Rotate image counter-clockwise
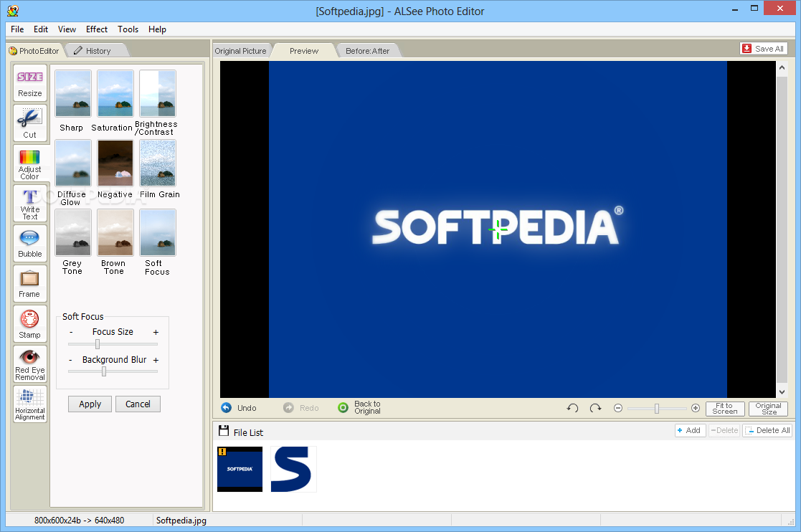Image resolution: width=801 pixels, height=532 pixels. coord(573,408)
